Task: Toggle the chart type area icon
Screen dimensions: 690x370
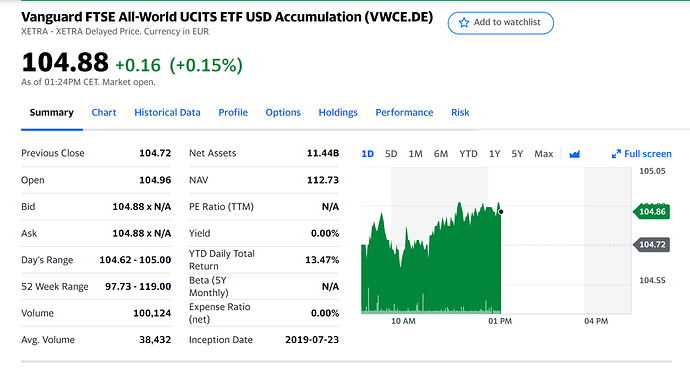Action: 574,154
